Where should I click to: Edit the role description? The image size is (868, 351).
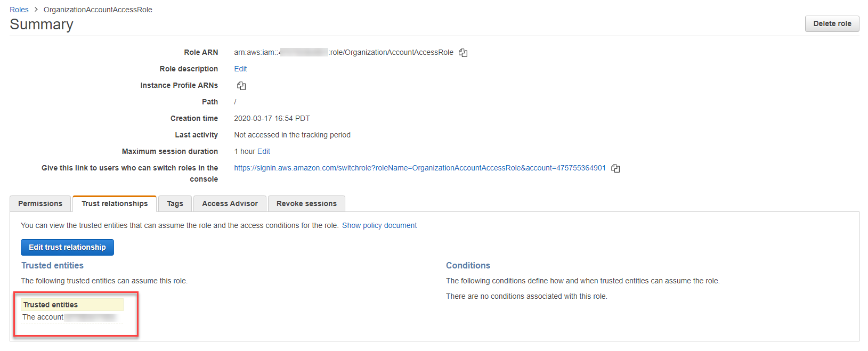tap(240, 69)
